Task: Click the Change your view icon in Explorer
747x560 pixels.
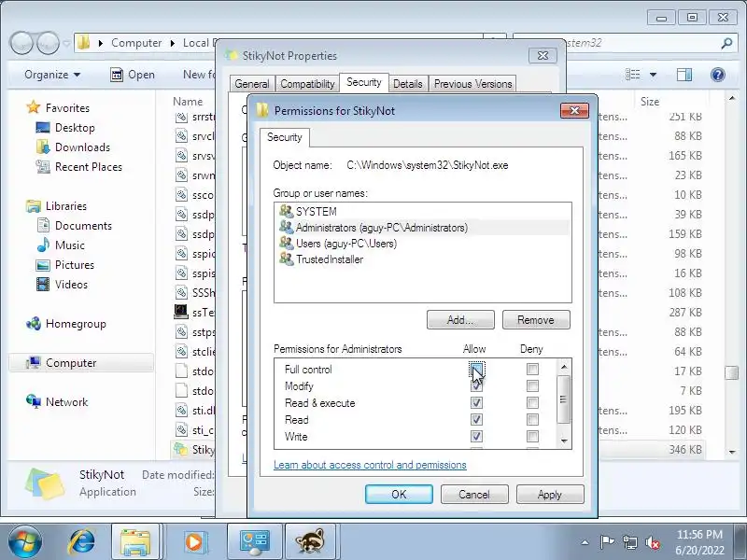Action: [x=633, y=75]
